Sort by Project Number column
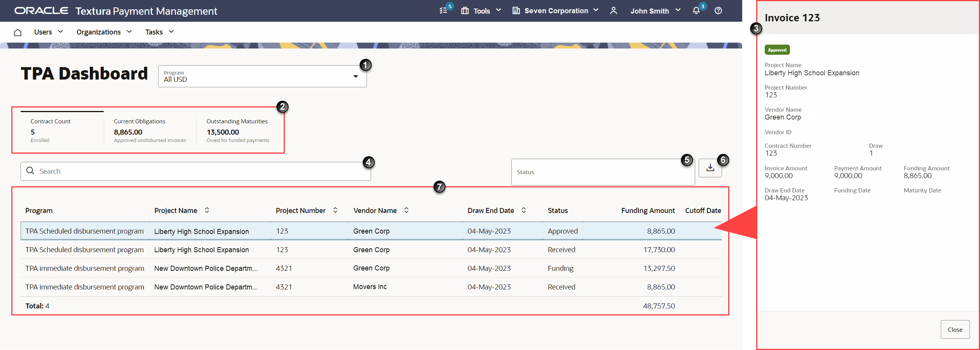Image resolution: width=980 pixels, height=350 pixels. (335, 210)
